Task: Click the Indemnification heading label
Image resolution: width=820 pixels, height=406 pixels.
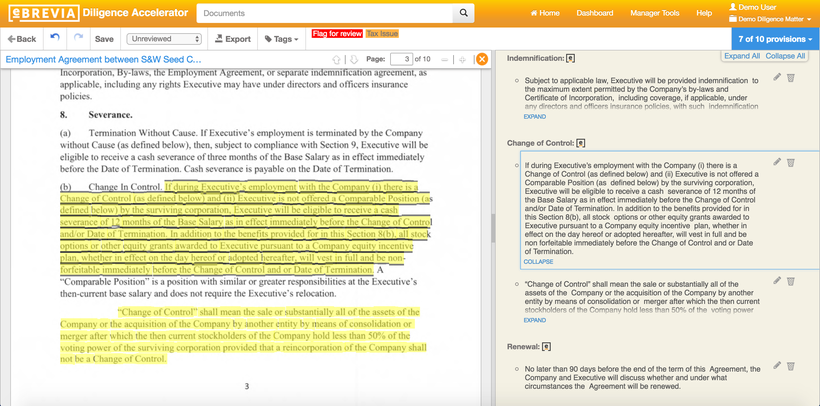Action: coord(536,59)
